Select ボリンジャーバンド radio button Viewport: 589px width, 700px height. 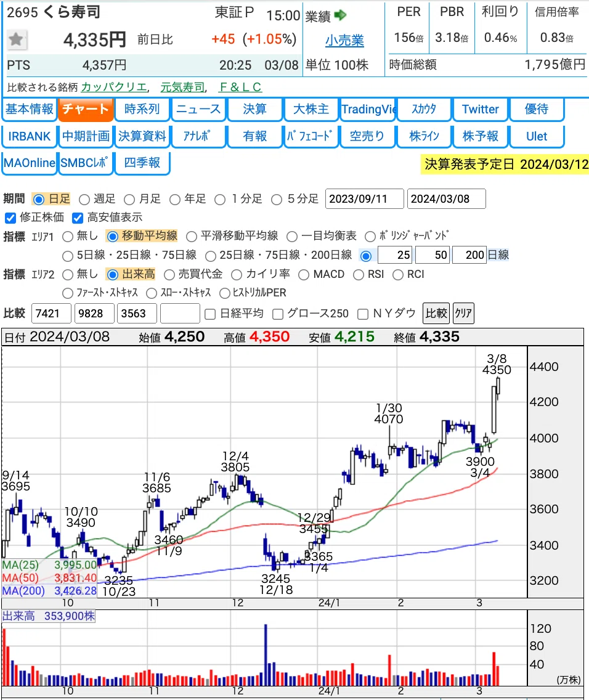[x=370, y=236]
